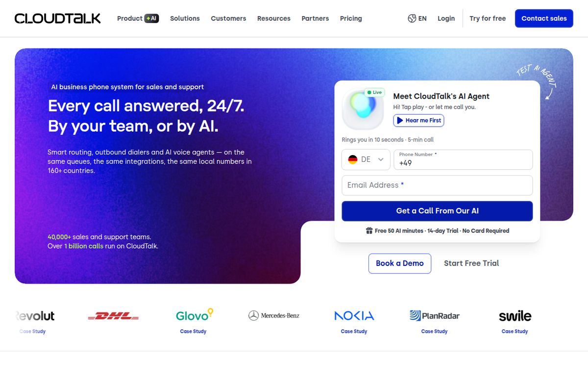Click the Book a Demo button
Viewport: 588px width, 368px height.
point(400,263)
